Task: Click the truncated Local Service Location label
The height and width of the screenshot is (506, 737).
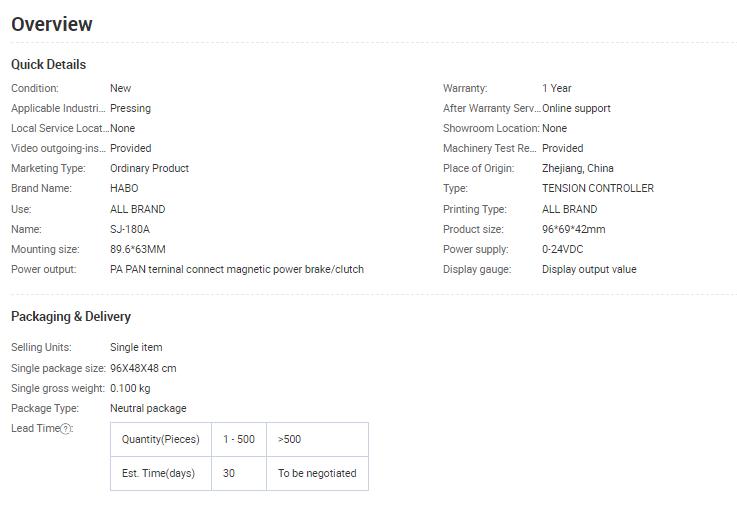Action: coord(60,128)
